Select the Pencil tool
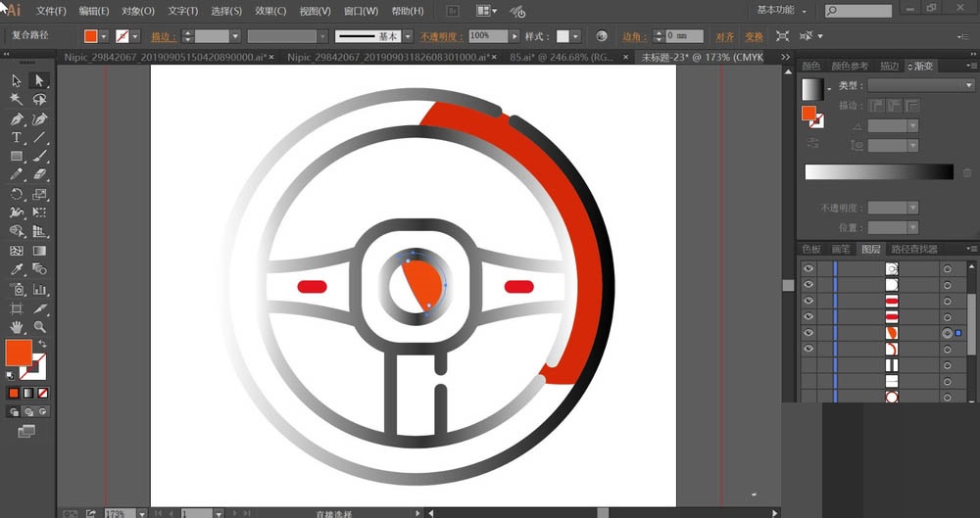 [17, 175]
